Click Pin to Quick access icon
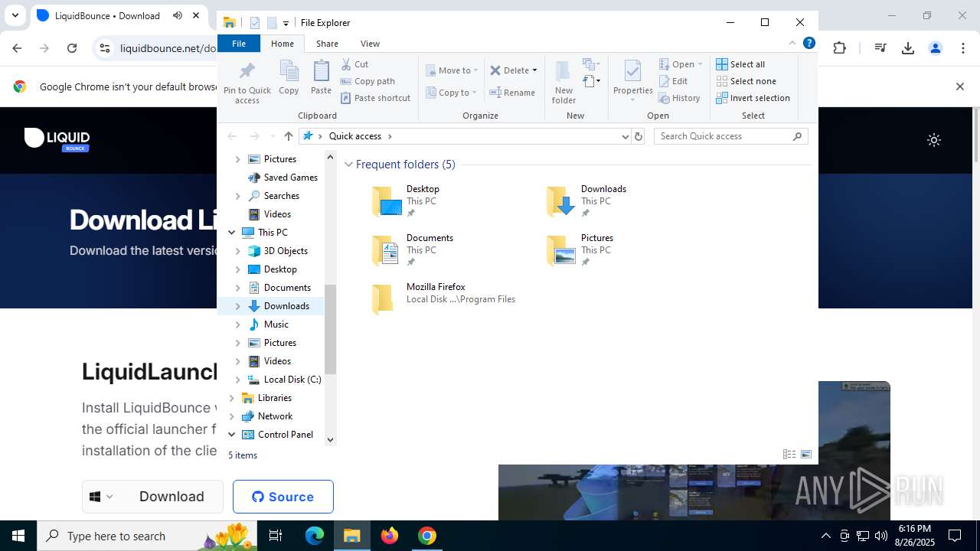The width and height of the screenshot is (980, 551). pyautogui.click(x=247, y=83)
